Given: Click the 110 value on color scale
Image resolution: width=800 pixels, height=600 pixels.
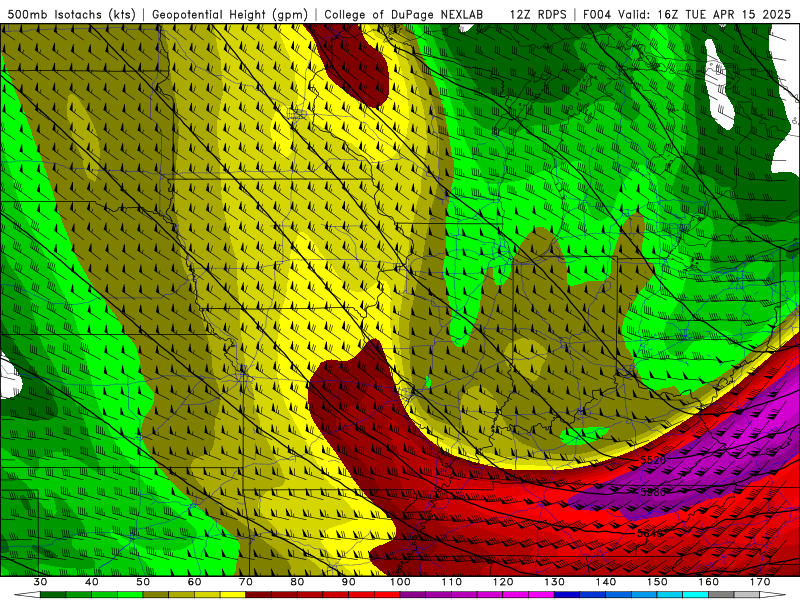Looking at the screenshot, I should 452,582.
